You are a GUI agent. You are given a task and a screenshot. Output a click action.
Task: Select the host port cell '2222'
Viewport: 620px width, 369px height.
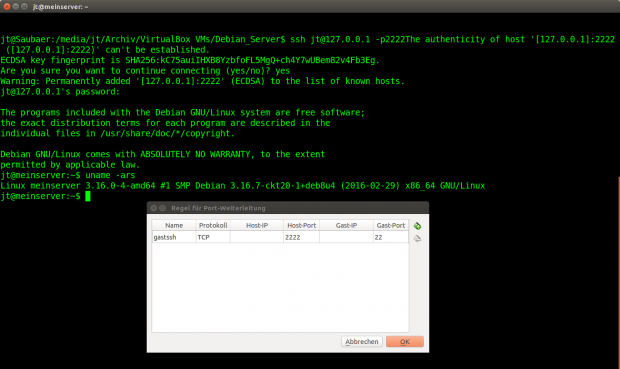click(x=301, y=237)
